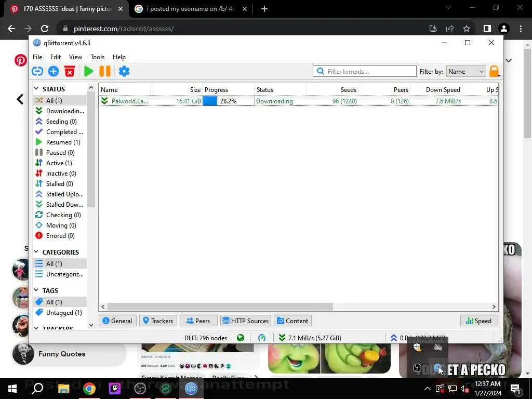This screenshot has width=532, height=399.
Task: Open Options with the blue gear icon
Action: (124, 71)
